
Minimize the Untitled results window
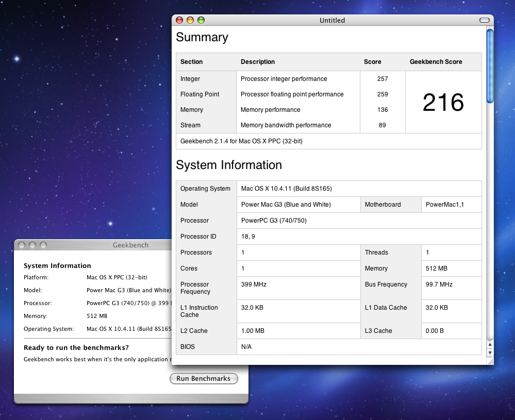click(x=190, y=20)
